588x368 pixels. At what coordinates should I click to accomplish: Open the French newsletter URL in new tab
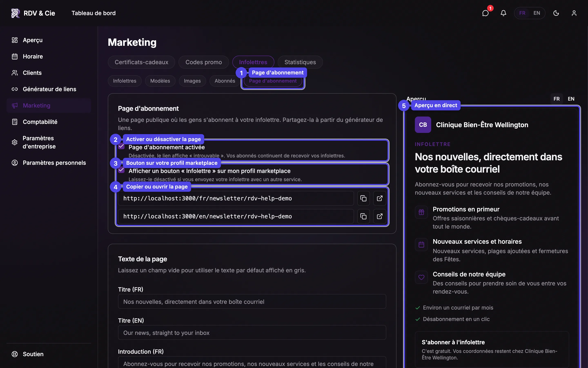point(380,198)
